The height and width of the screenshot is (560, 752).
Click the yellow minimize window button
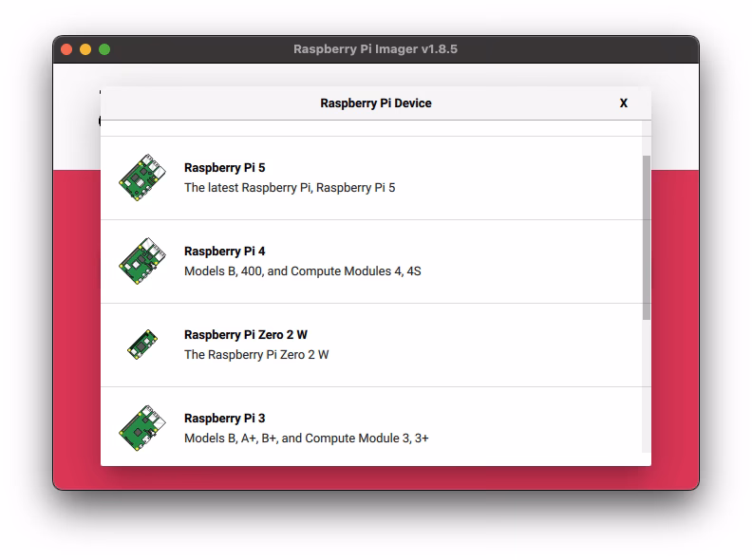(85, 49)
